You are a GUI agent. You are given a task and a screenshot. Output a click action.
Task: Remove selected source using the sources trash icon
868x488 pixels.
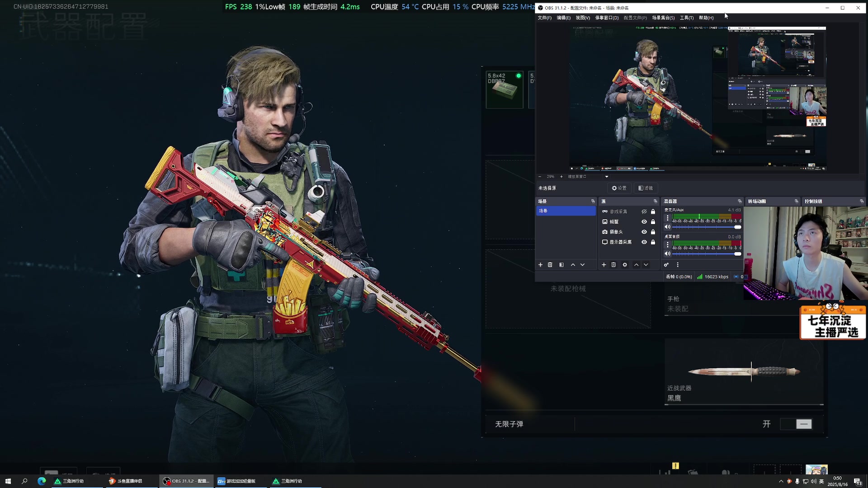click(x=613, y=265)
